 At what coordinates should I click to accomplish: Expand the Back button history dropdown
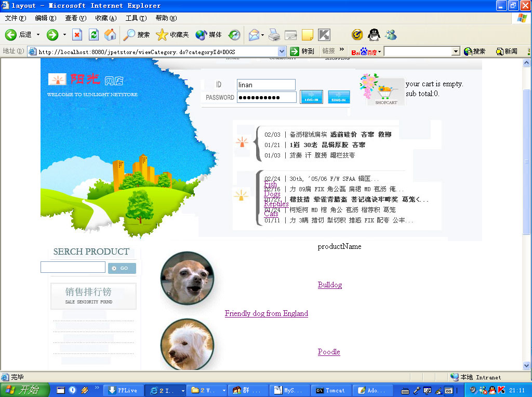tap(38, 35)
